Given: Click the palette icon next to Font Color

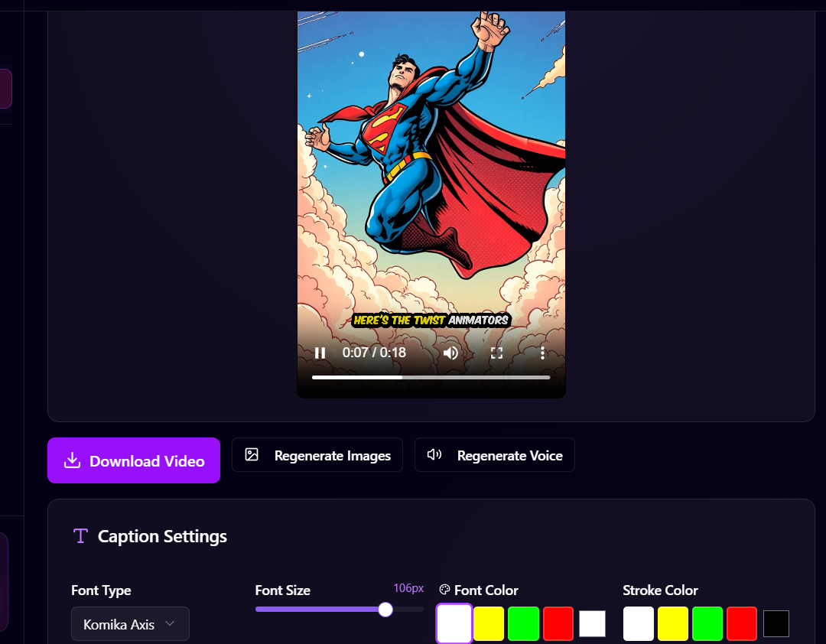Looking at the screenshot, I should (x=444, y=590).
